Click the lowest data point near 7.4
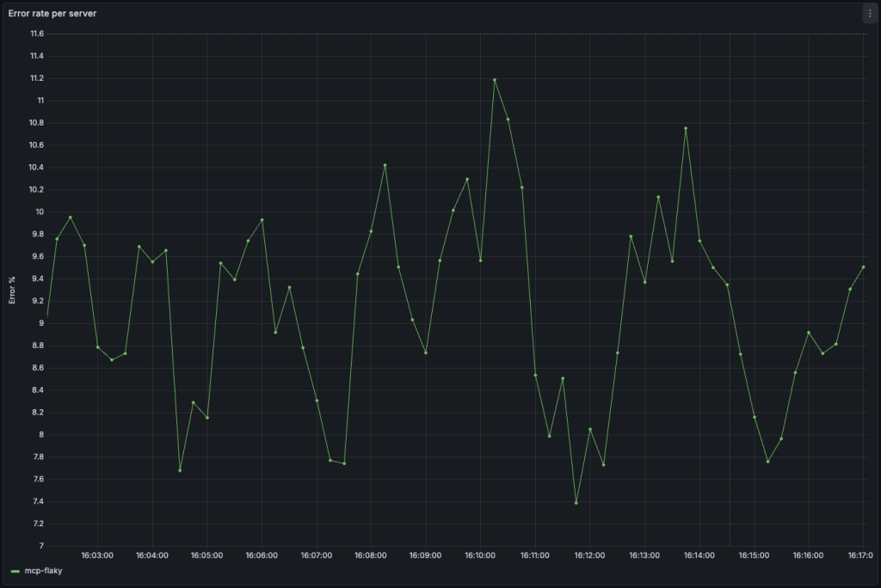The image size is (881, 588). 576,503
